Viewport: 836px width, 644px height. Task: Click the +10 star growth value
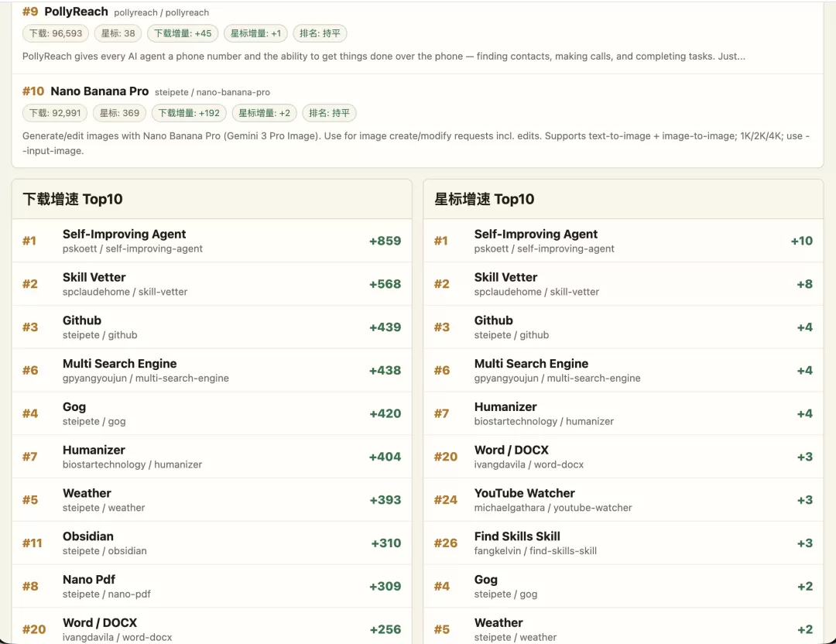[801, 241]
